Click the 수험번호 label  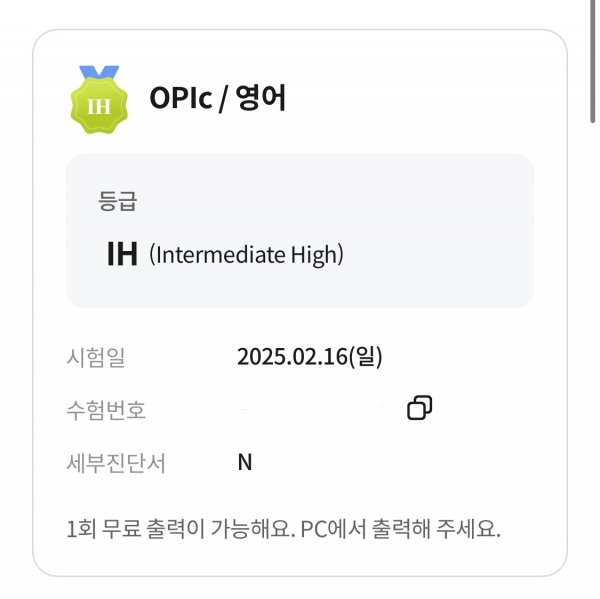106,410
